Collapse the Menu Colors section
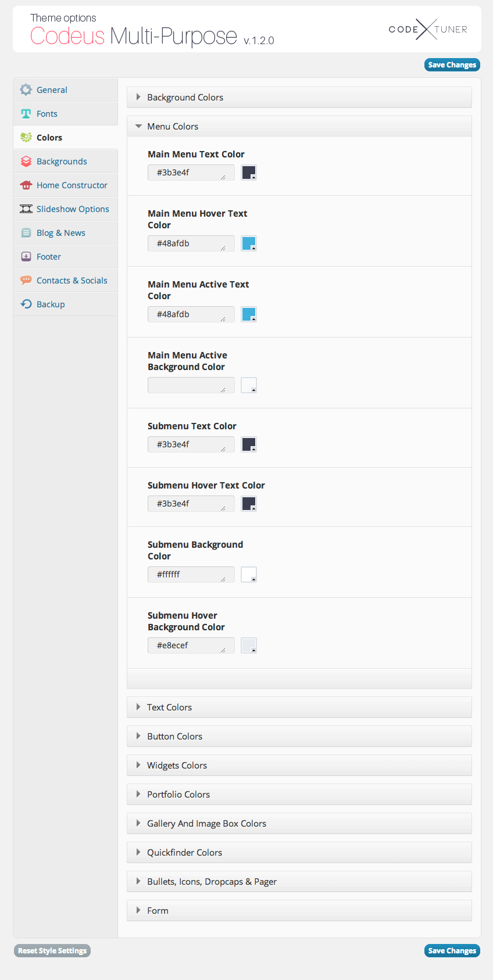 point(299,126)
